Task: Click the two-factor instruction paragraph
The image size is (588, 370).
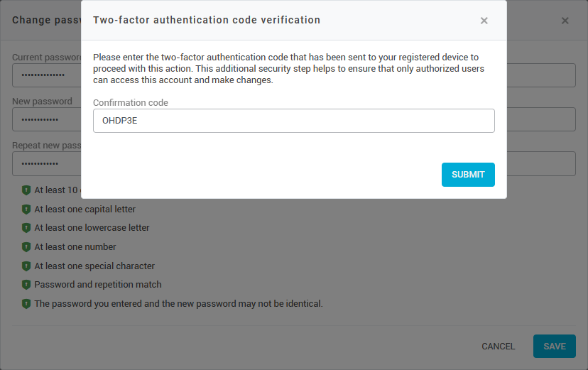Action: 288,69
